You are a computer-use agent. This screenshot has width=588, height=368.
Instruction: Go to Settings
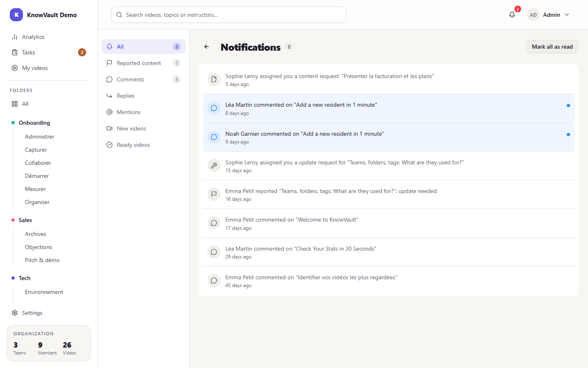pos(49,313)
